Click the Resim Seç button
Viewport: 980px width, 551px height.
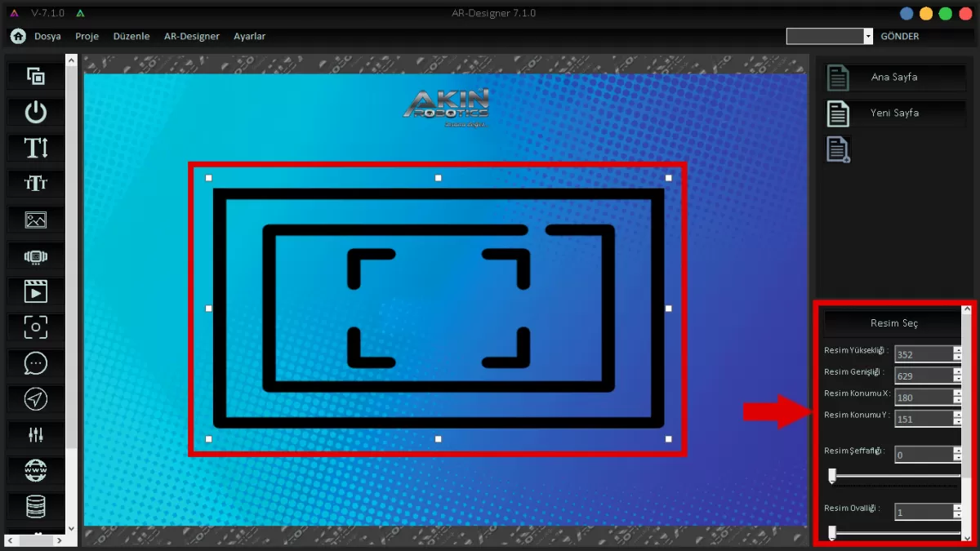point(893,323)
